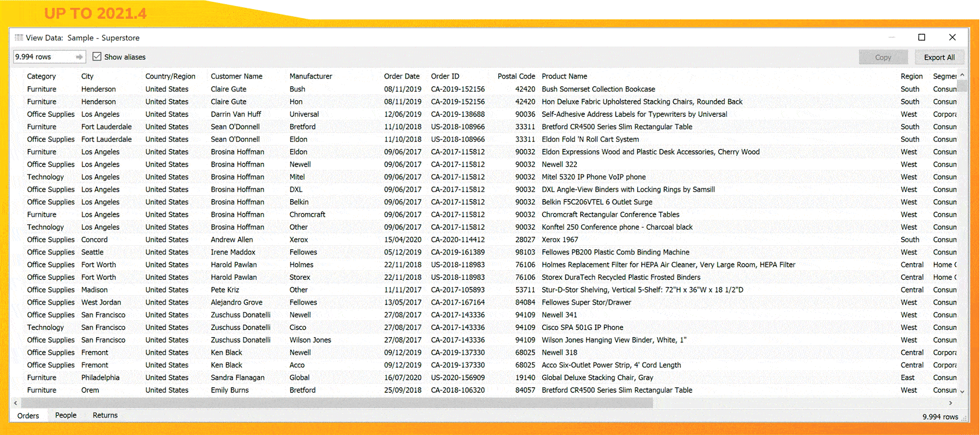This screenshot has width=980, height=435.
Task: Select the Xerox 1967 product cell
Action: coord(560,240)
